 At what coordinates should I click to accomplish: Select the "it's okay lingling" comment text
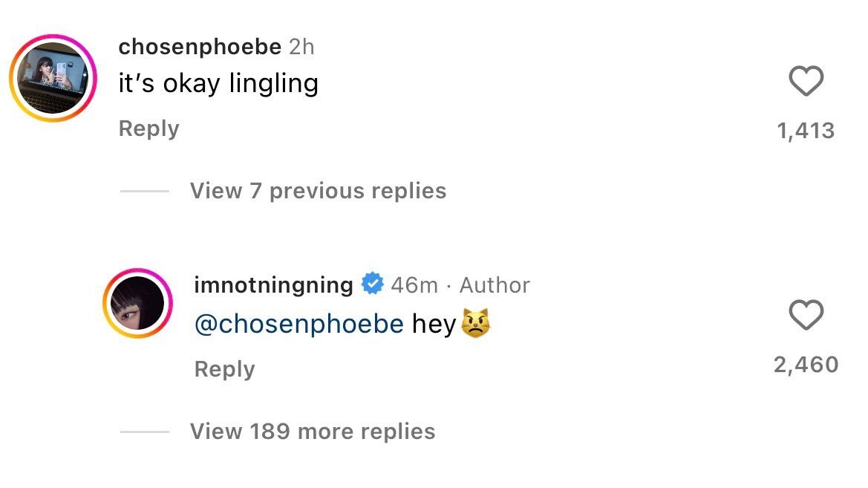pyautogui.click(x=218, y=83)
